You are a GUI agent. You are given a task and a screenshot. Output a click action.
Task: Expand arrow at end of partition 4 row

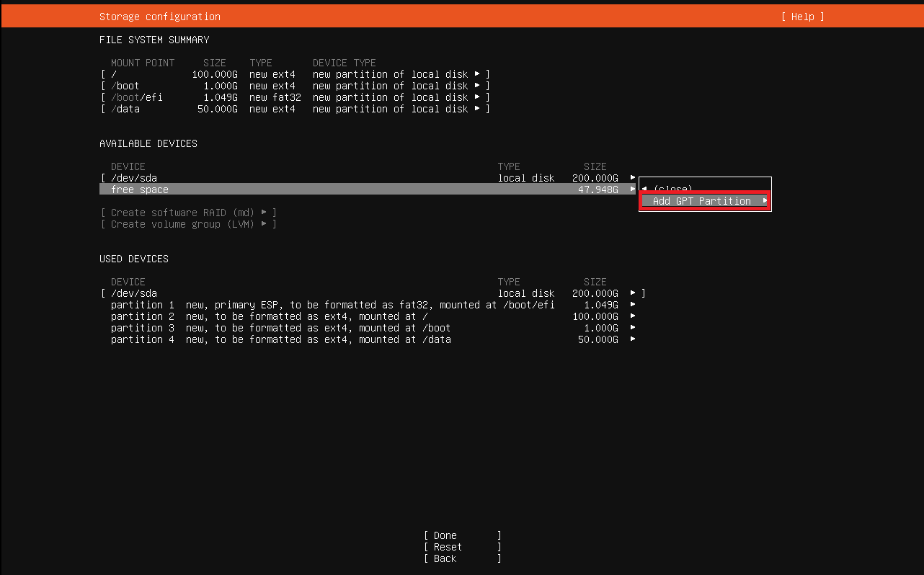[633, 339]
